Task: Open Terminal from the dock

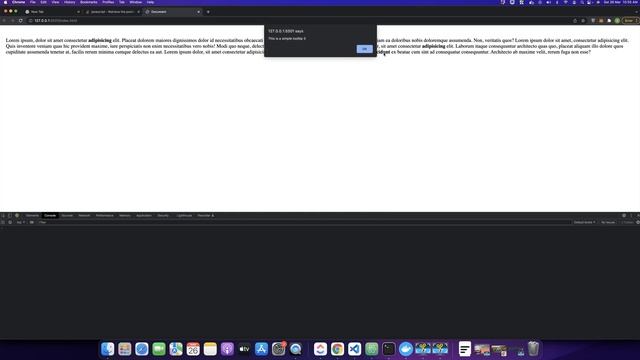Action: coord(389,349)
